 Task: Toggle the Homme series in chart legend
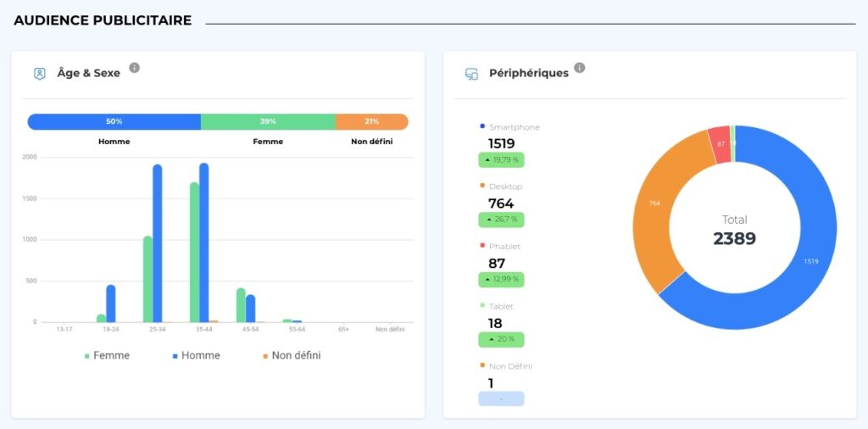coord(196,356)
